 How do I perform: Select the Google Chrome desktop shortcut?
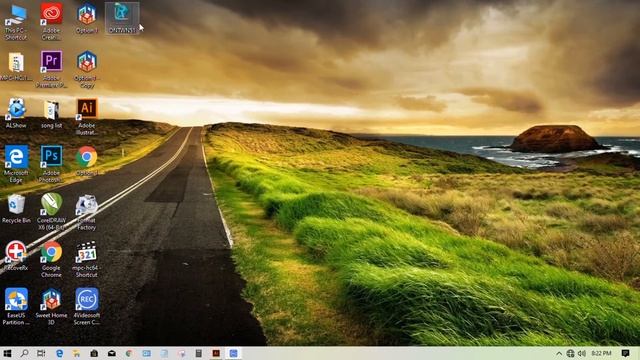pos(51,259)
